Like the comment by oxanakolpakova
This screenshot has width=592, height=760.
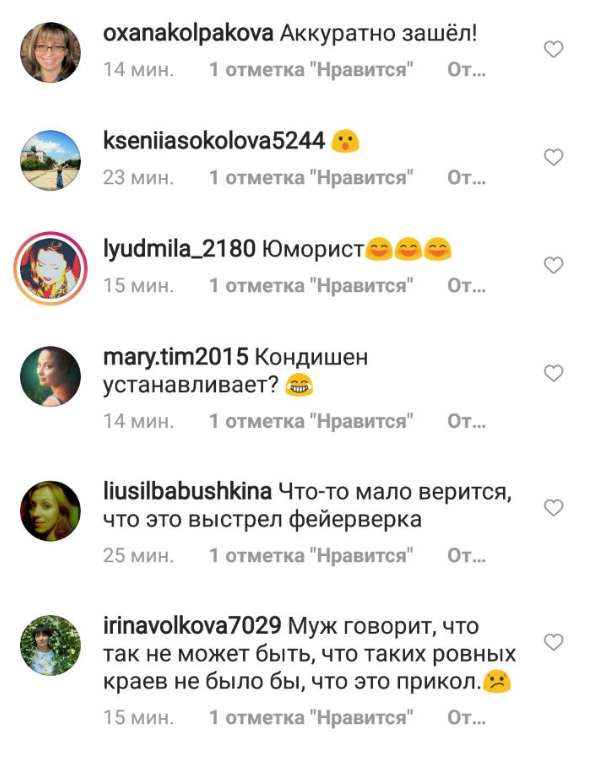pos(553,49)
